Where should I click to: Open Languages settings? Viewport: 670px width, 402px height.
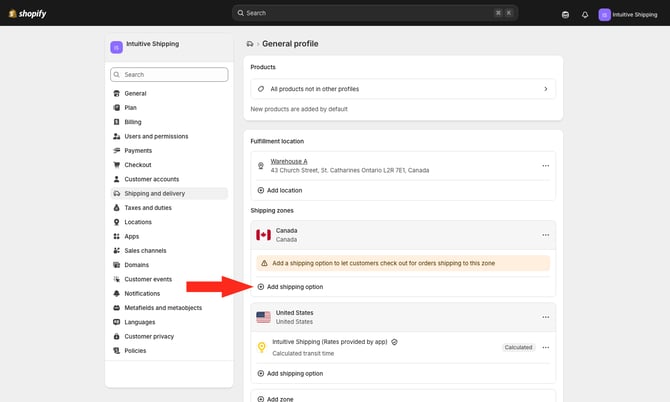(x=169, y=322)
